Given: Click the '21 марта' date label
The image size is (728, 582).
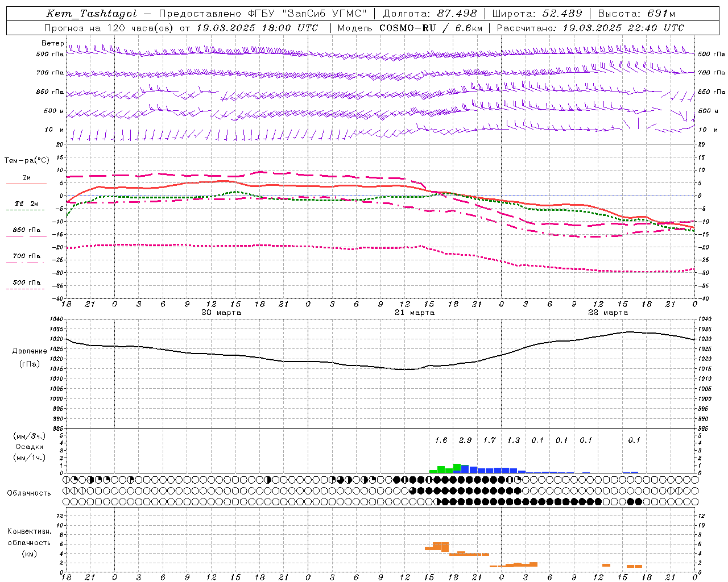Looking at the screenshot, I should coord(415,313).
